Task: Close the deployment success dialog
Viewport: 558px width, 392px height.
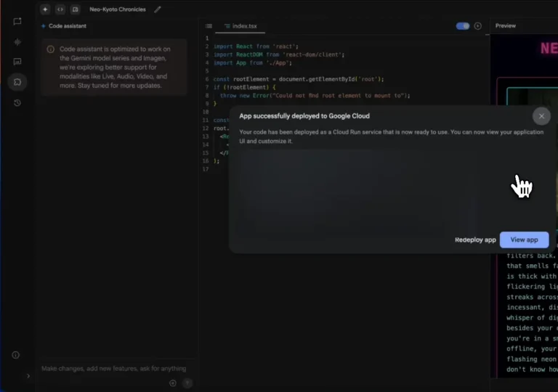Action: click(541, 116)
